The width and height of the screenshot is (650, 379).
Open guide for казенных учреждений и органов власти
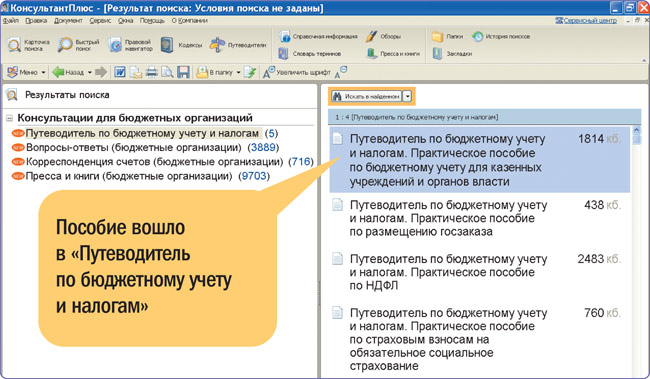click(x=480, y=160)
